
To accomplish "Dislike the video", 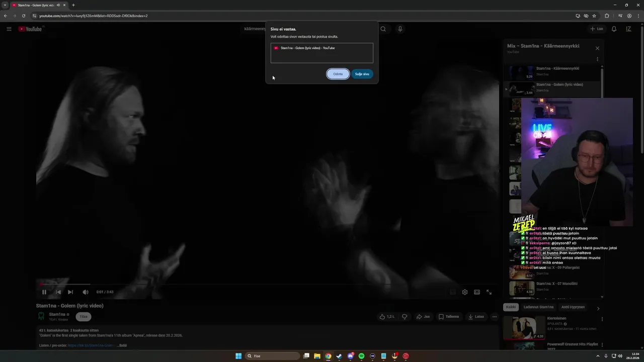I will [x=405, y=317].
